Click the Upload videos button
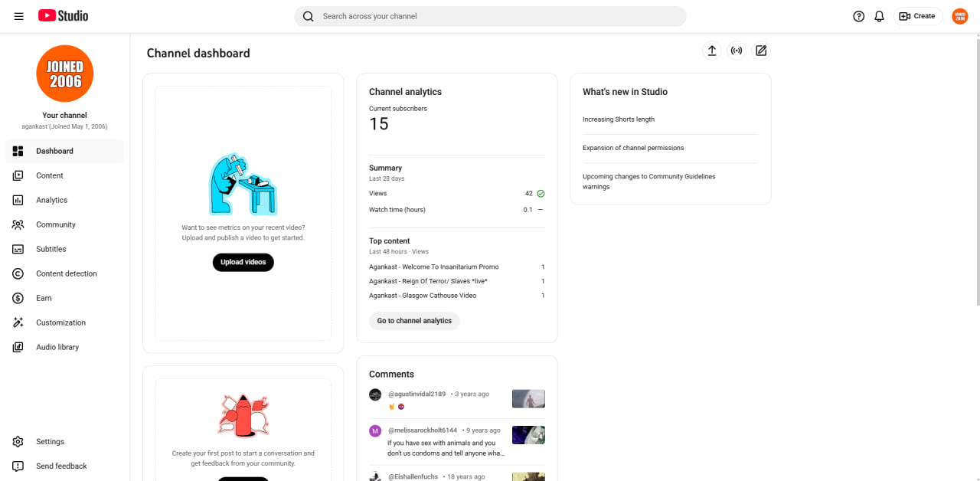 pos(243,262)
